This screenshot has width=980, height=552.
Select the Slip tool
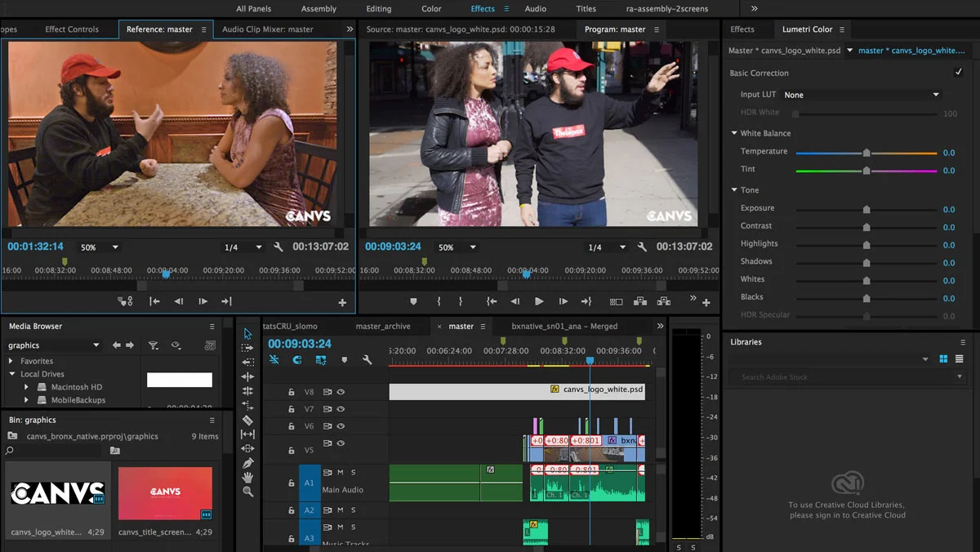coord(248,434)
